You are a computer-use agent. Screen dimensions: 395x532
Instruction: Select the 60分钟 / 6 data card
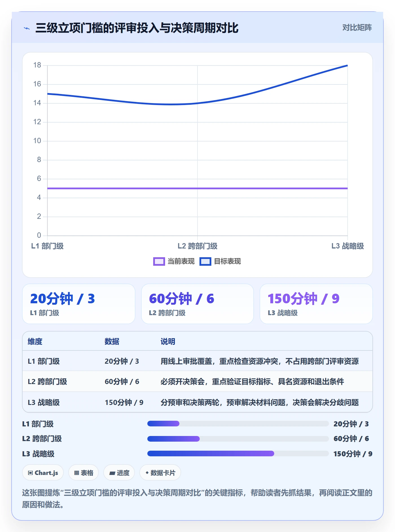click(197, 304)
